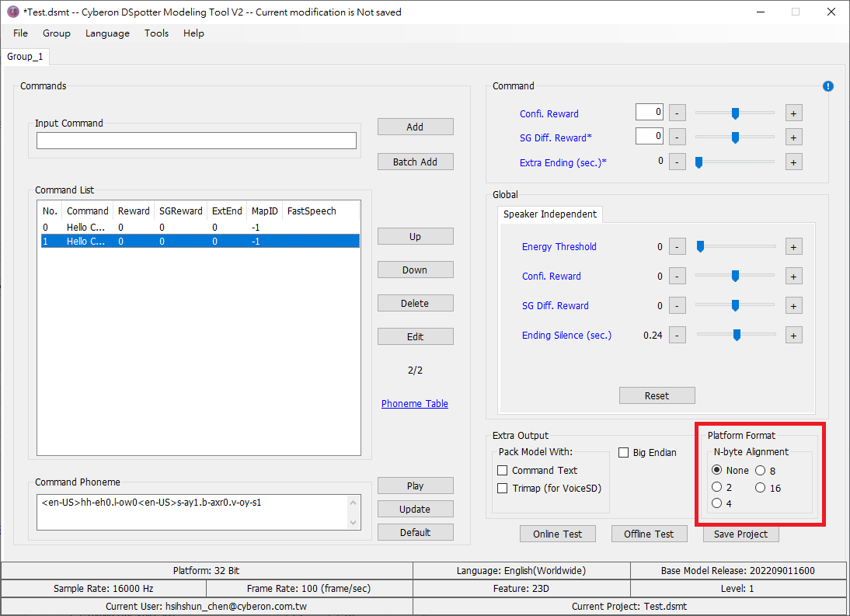Click the Extra Ending slider
The width and height of the screenshot is (850, 616).
click(735, 162)
